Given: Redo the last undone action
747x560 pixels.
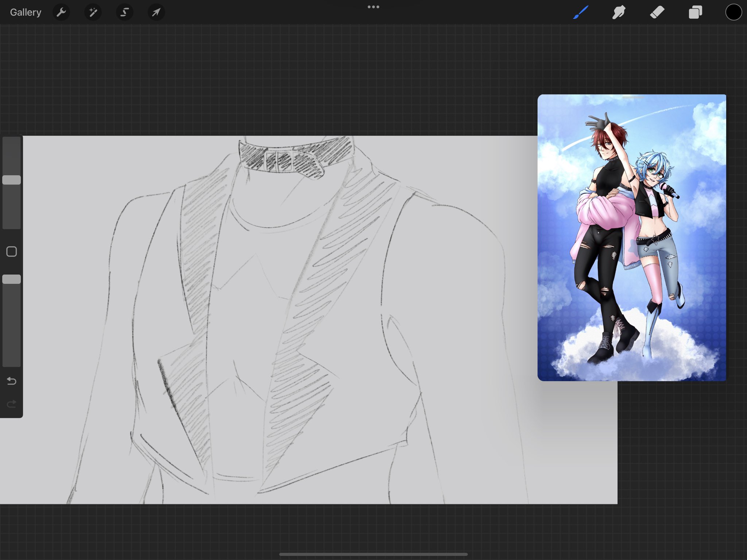Looking at the screenshot, I should pyautogui.click(x=12, y=404).
